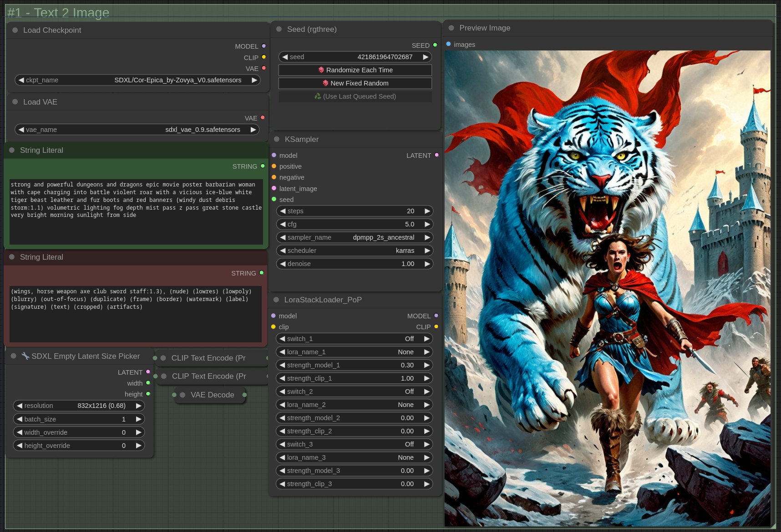The width and height of the screenshot is (781, 532).
Task: Collapse the Load Checkpoint node via its dot
Action: tap(15, 30)
